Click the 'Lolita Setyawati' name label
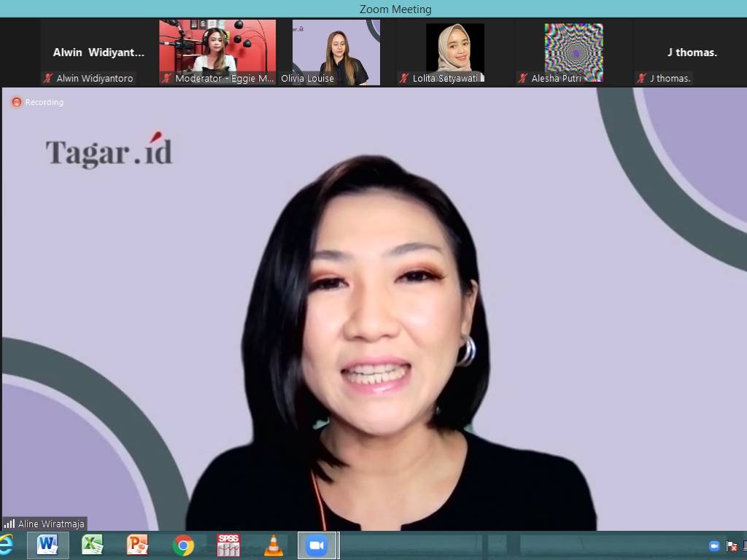The height and width of the screenshot is (560, 747). pyautogui.click(x=445, y=78)
